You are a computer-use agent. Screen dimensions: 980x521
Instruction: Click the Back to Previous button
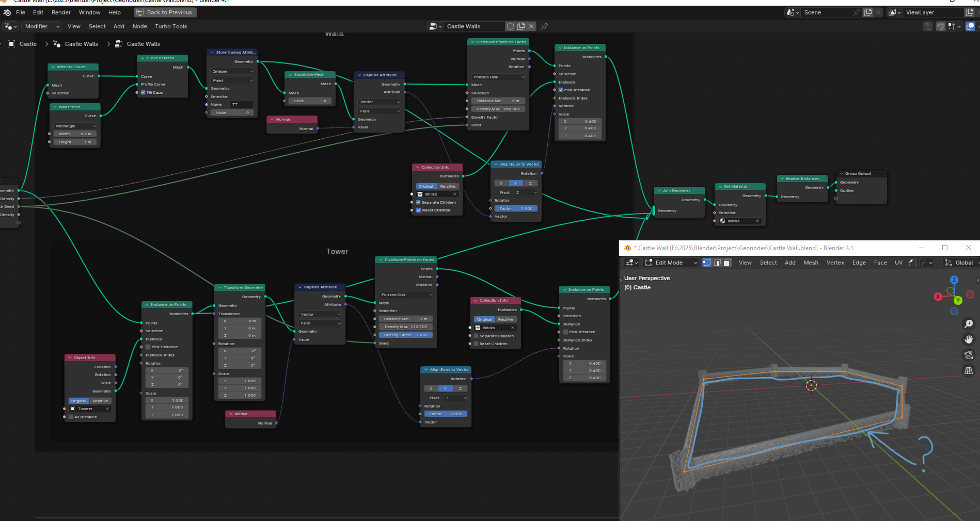tap(165, 12)
